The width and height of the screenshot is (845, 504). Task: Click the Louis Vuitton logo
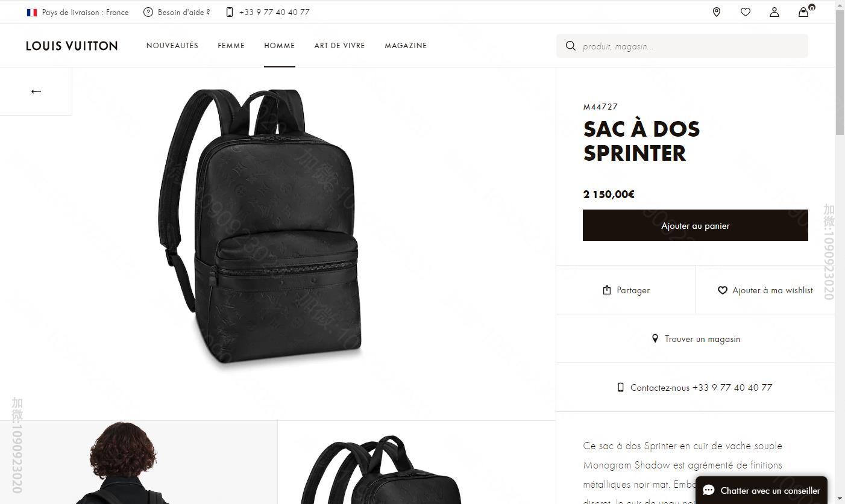tap(72, 46)
